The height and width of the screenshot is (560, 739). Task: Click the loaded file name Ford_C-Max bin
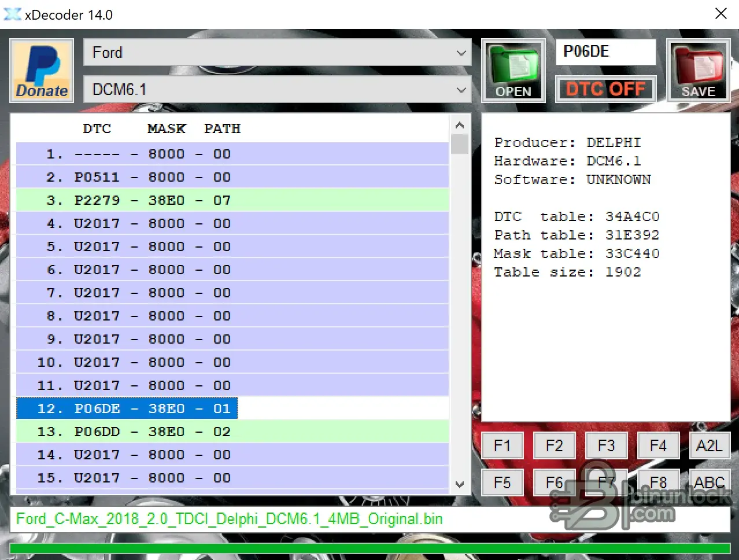pos(229,519)
